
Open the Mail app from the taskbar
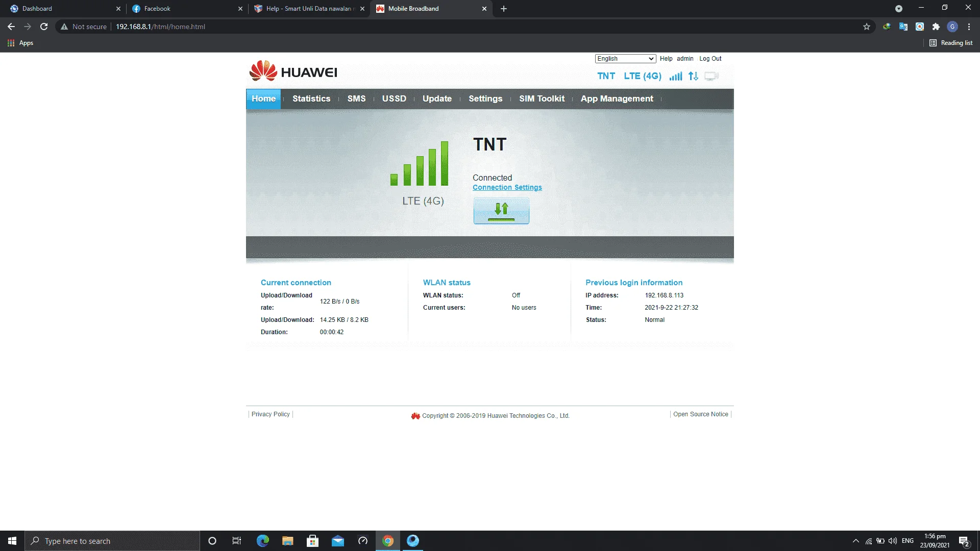pos(337,541)
